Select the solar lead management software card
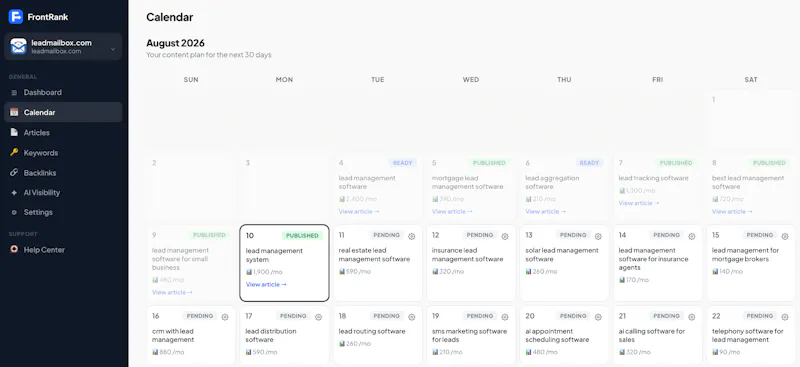 click(x=564, y=263)
